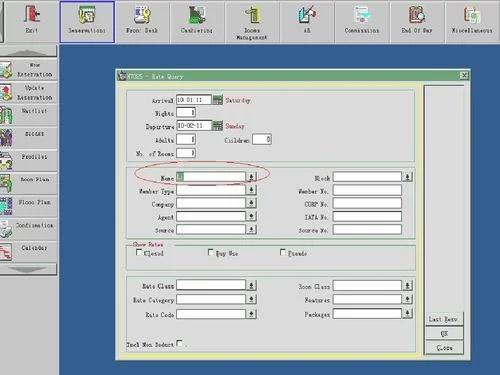Focus the Children count field

point(262,139)
